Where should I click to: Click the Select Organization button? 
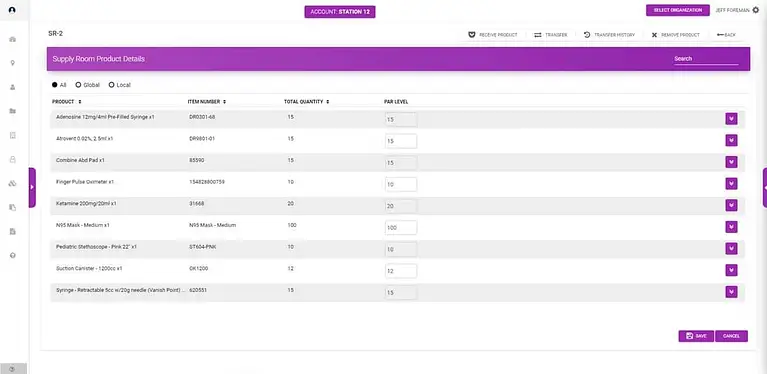tap(677, 10)
